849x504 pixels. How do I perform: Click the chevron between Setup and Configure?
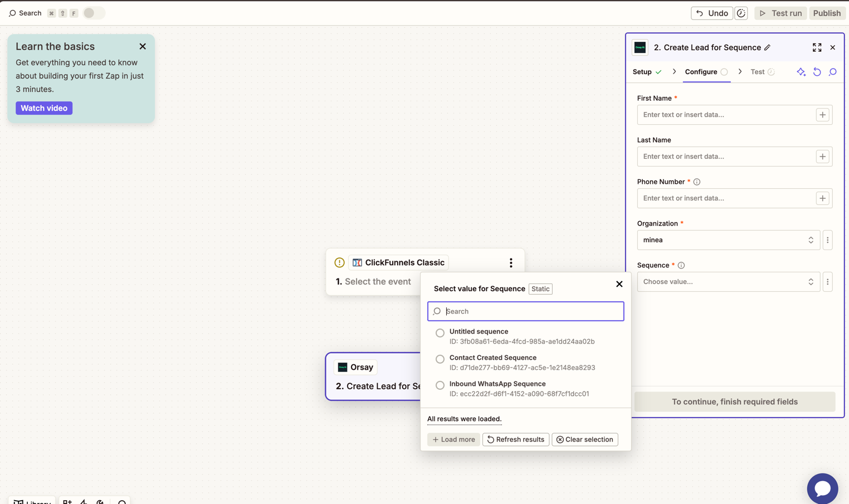click(x=674, y=72)
